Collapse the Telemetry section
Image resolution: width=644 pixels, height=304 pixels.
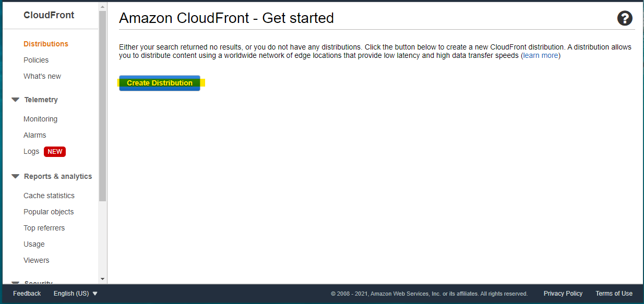(15, 100)
